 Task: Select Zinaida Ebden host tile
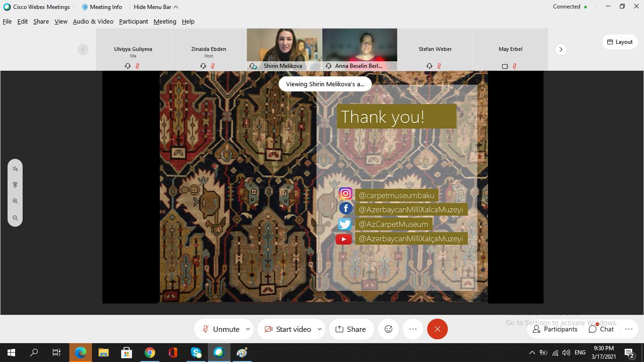pos(209,49)
